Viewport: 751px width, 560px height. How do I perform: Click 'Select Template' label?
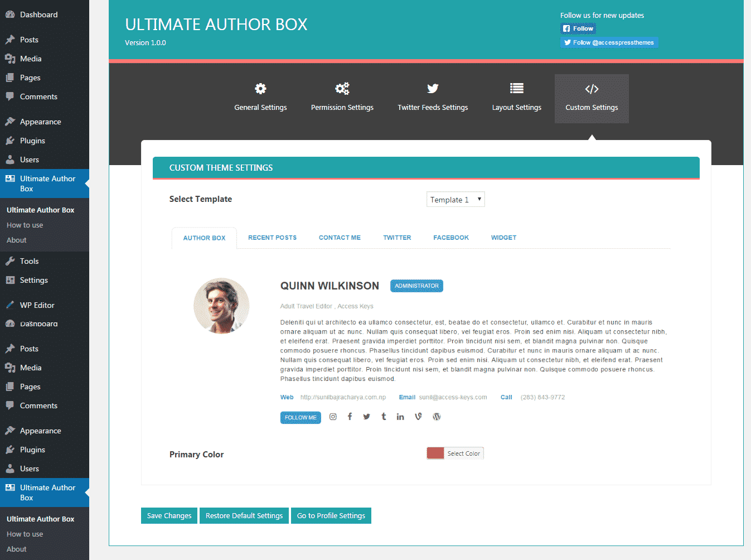(x=200, y=199)
